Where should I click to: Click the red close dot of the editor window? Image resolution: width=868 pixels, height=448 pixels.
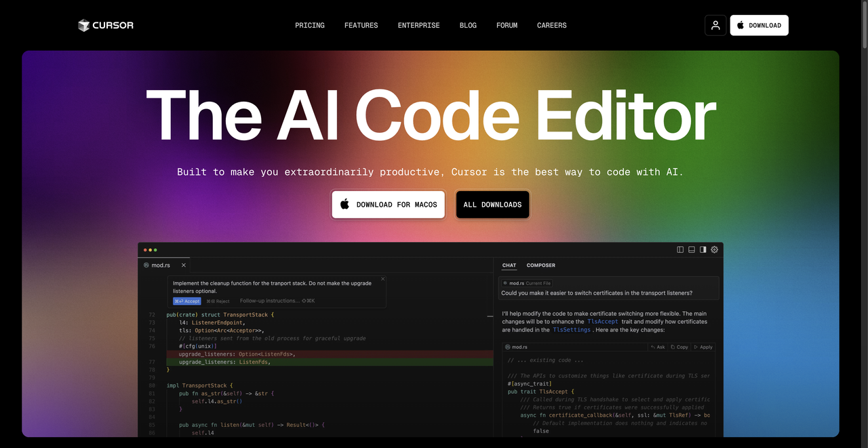145,250
